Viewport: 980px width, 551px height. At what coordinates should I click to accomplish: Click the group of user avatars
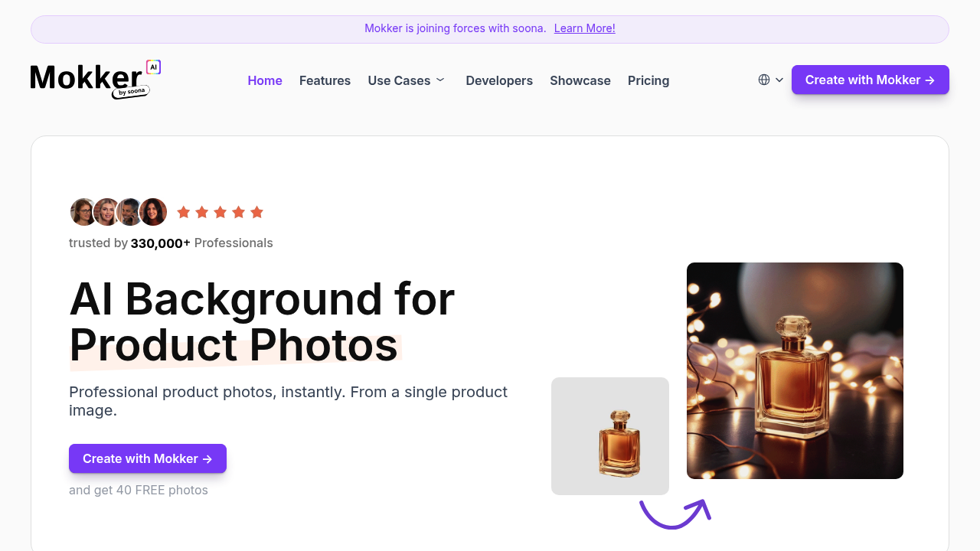click(x=119, y=212)
